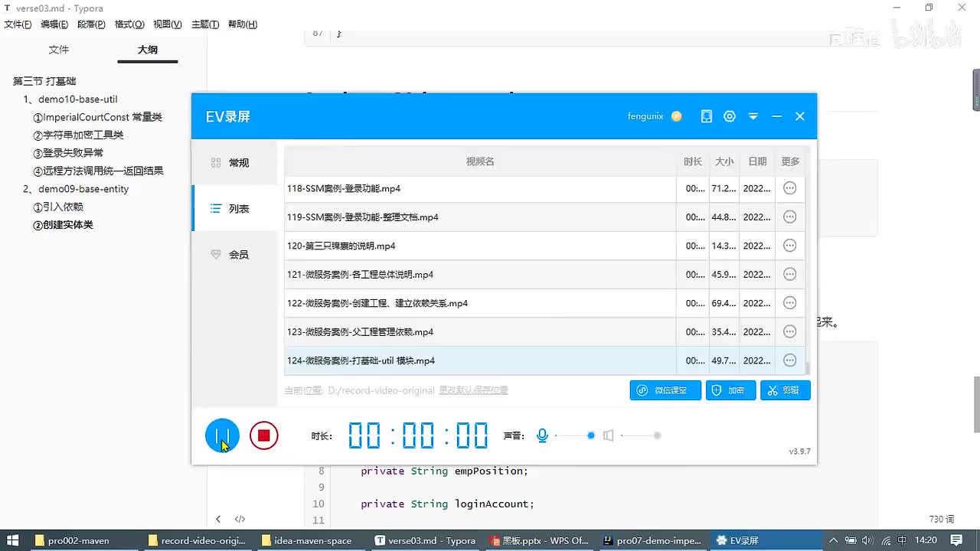Collapse the Typora sidebar with back arrow
The width and height of the screenshot is (980, 551).
(x=218, y=519)
